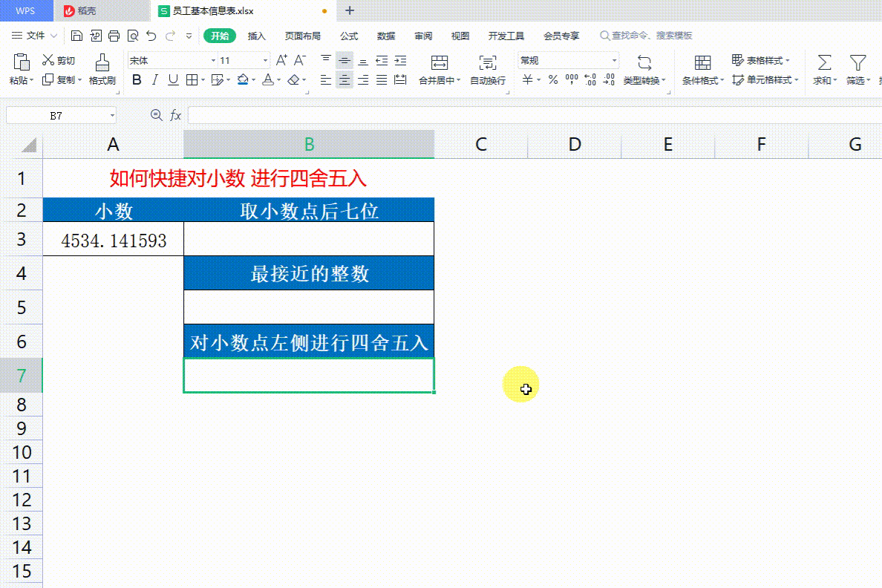The height and width of the screenshot is (588, 882).
Task: Align text to top of cell
Action: coord(326,60)
